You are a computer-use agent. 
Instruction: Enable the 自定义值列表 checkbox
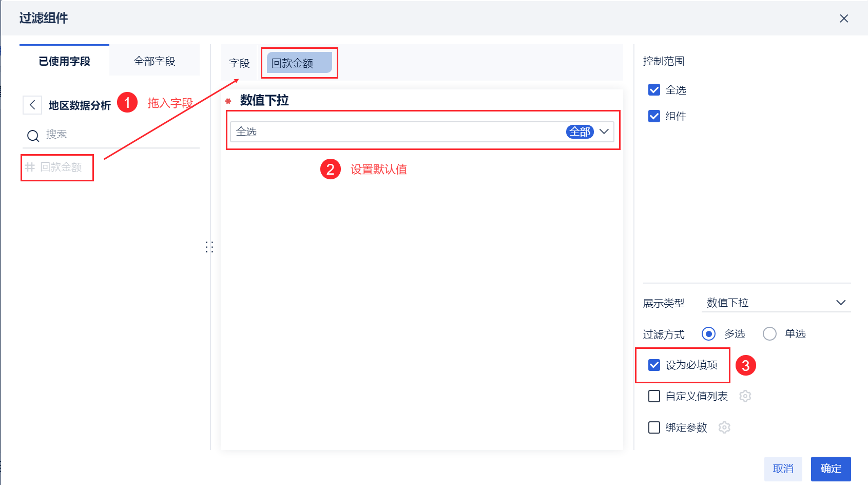click(654, 396)
